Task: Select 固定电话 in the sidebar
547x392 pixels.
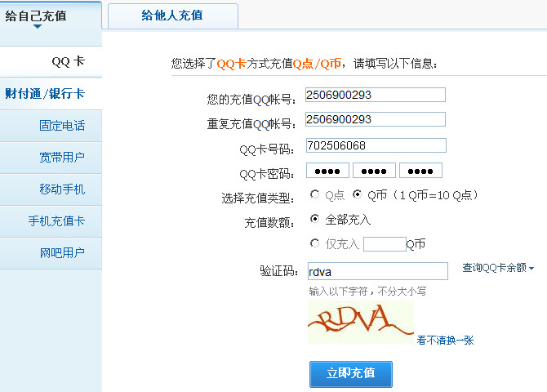Action: click(51, 126)
